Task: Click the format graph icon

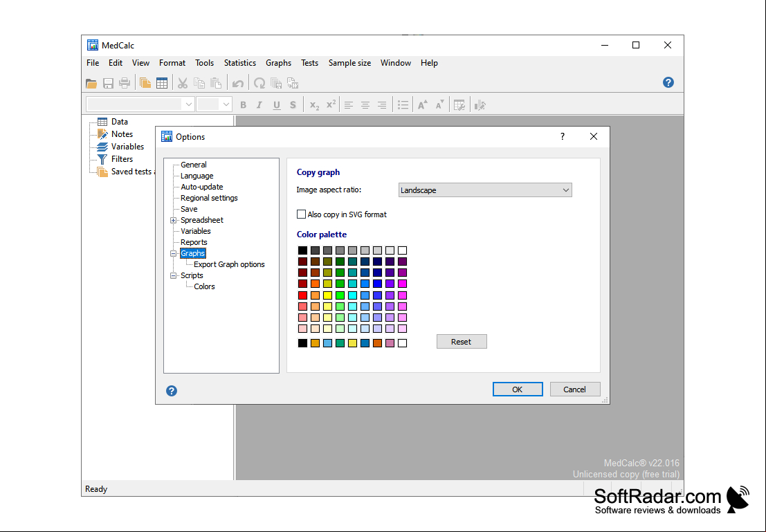Action: pos(480,105)
